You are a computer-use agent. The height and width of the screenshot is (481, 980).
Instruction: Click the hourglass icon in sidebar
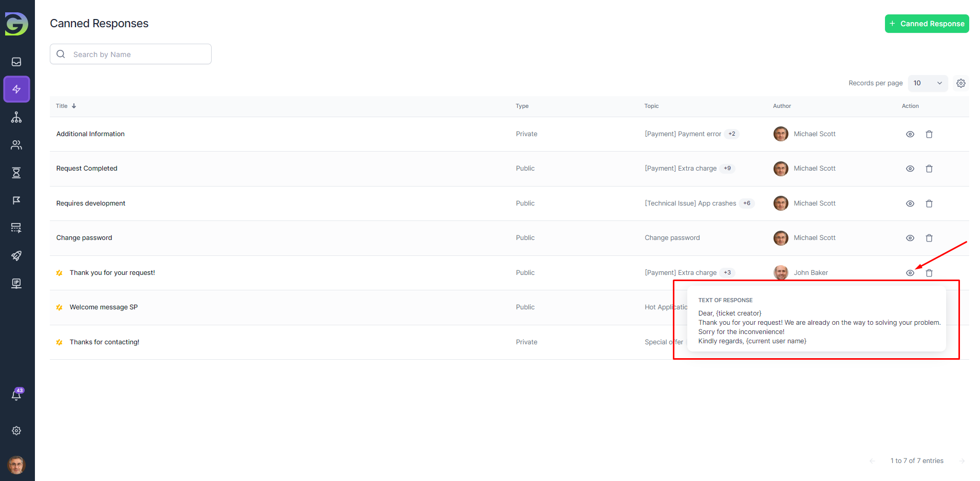point(16,173)
